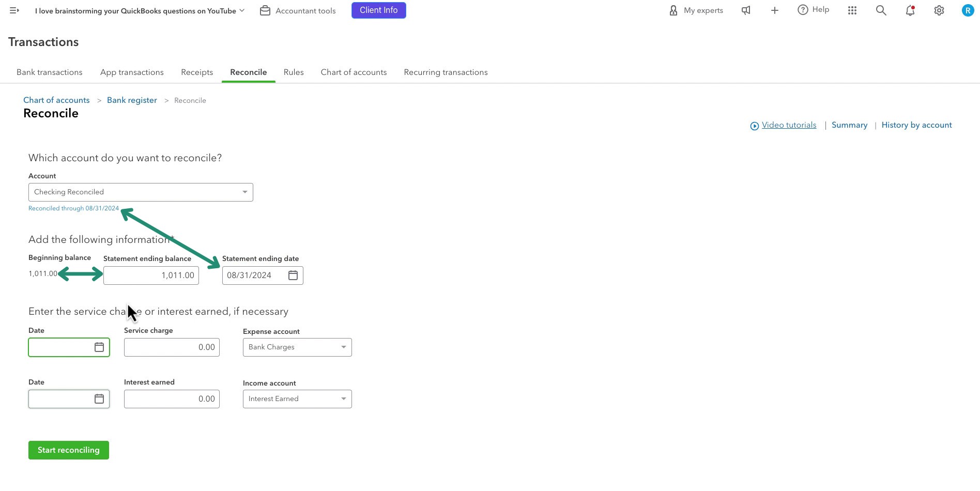This screenshot has width=980, height=491.
Task: Open the Video tutorials link
Action: tap(789, 125)
